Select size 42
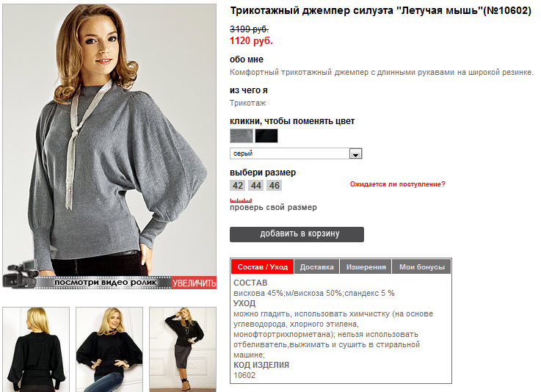 pos(237,186)
